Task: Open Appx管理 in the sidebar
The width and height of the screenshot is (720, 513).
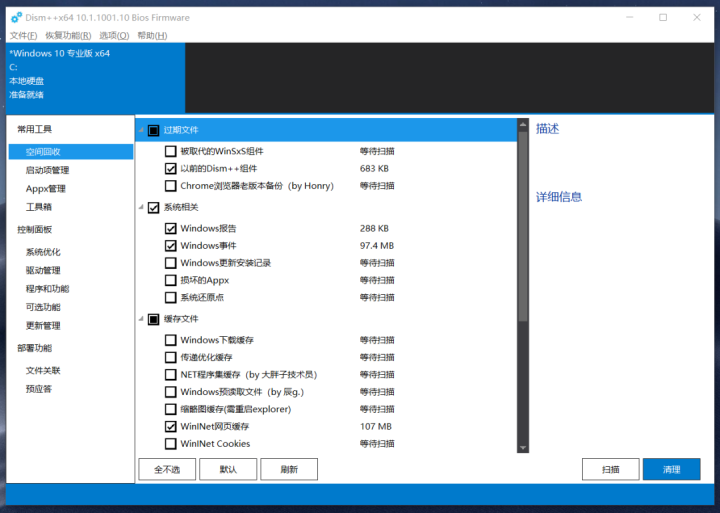Action: tap(45, 188)
